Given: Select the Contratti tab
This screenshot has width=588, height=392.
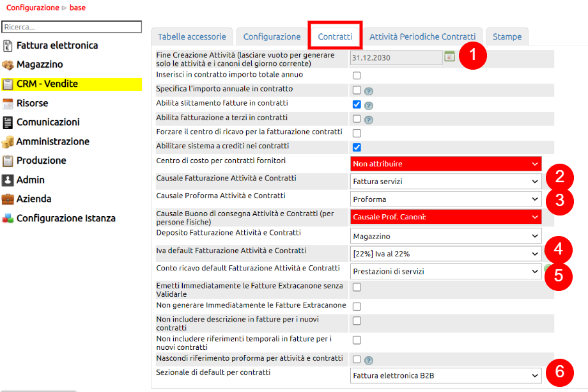Looking at the screenshot, I should point(335,36).
